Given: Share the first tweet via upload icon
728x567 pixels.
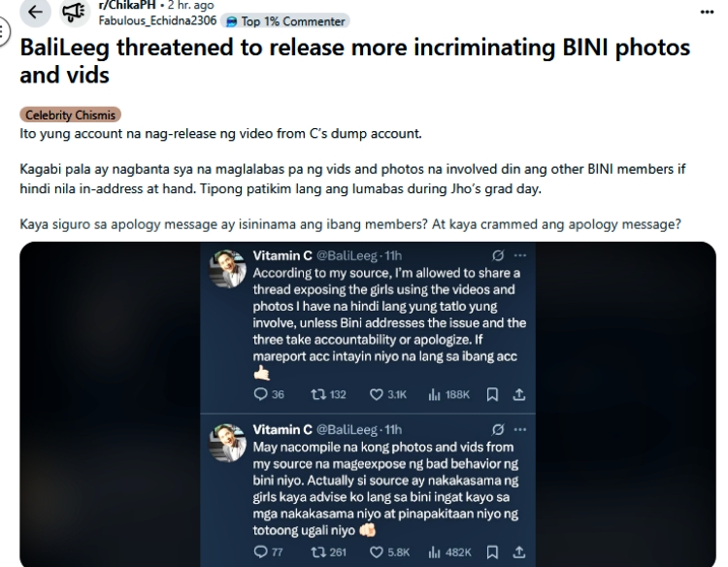Looking at the screenshot, I should 519,395.
